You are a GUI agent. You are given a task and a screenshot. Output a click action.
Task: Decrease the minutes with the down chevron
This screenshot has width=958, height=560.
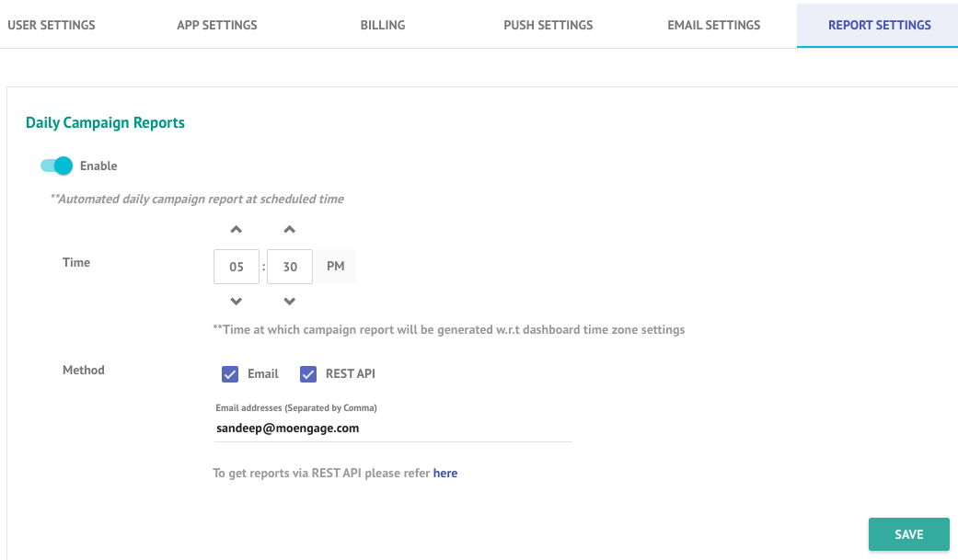[x=290, y=301]
